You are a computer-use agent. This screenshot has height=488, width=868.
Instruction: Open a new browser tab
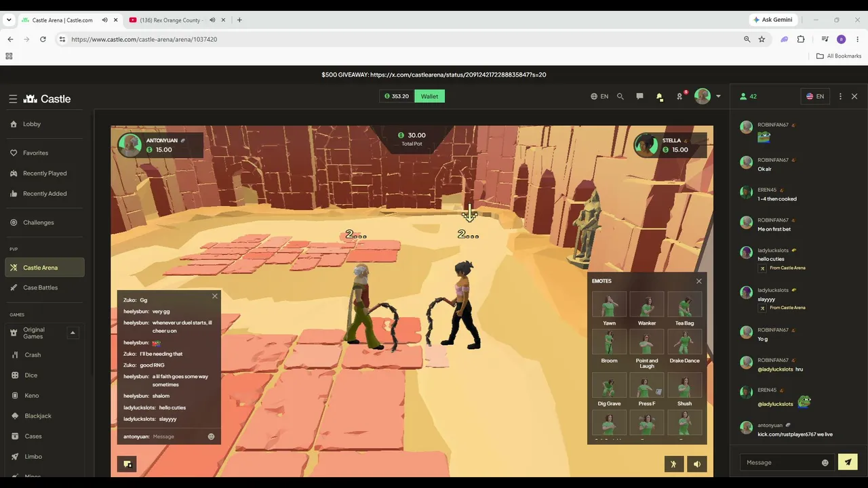[x=239, y=20]
